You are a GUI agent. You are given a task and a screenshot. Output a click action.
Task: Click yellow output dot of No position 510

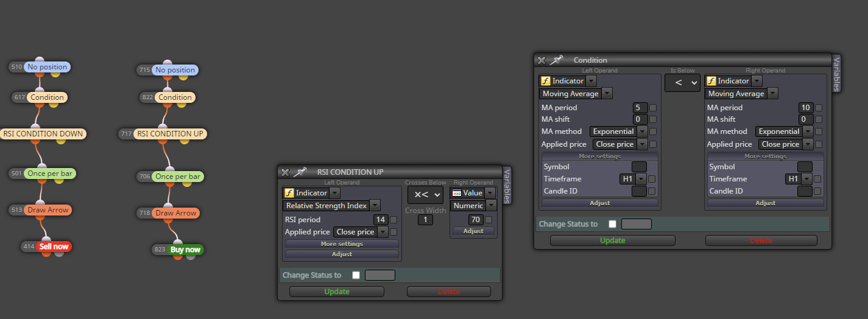click(x=55, y=74)
